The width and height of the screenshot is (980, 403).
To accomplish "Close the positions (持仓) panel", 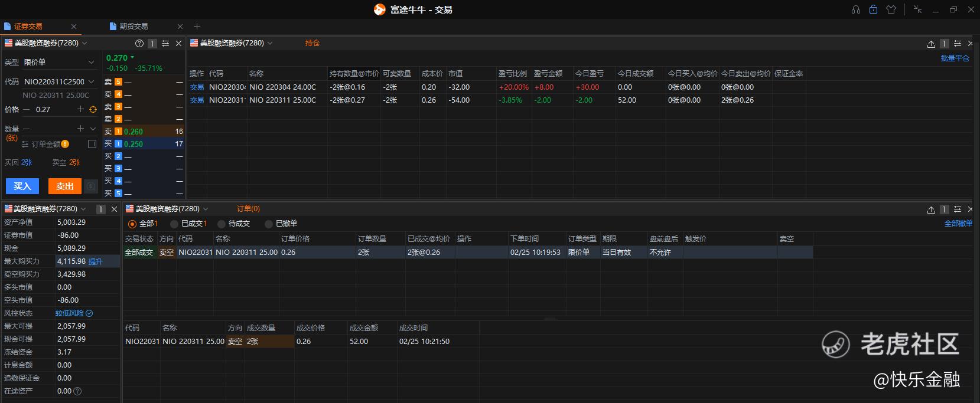I will pyautogui.click(x=970, y=44).
